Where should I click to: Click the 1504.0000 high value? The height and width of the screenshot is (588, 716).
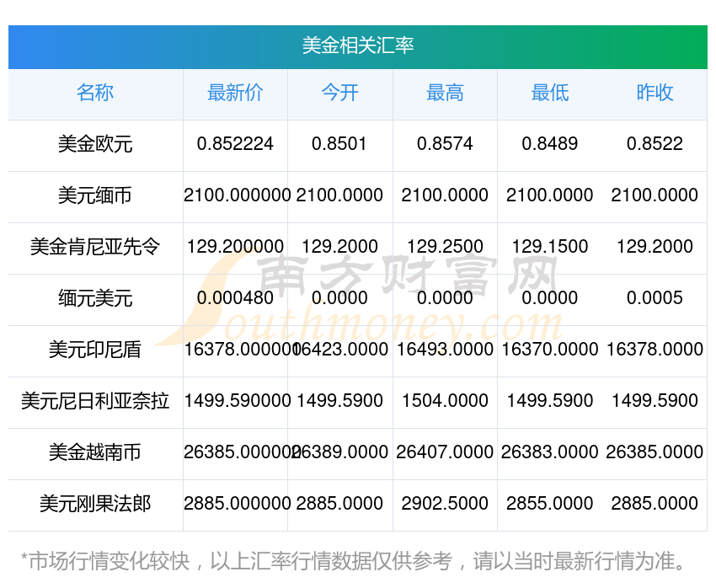pos(445,401)
